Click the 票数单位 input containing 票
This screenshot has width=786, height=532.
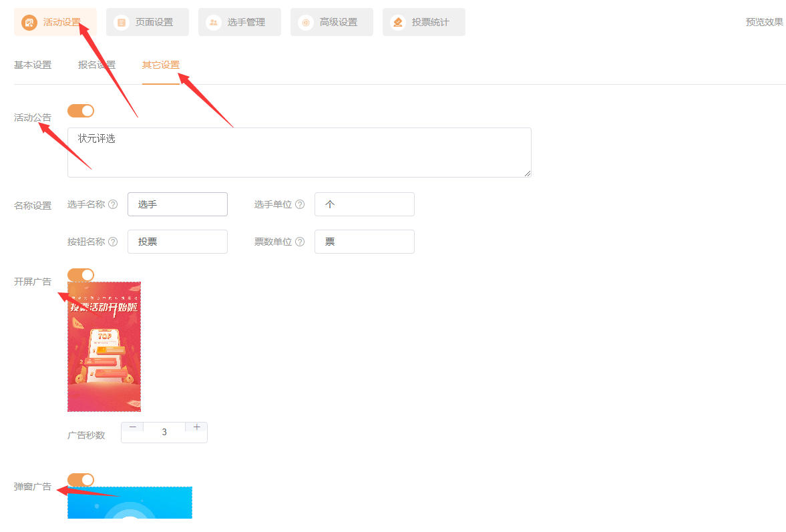click(365, 242)
